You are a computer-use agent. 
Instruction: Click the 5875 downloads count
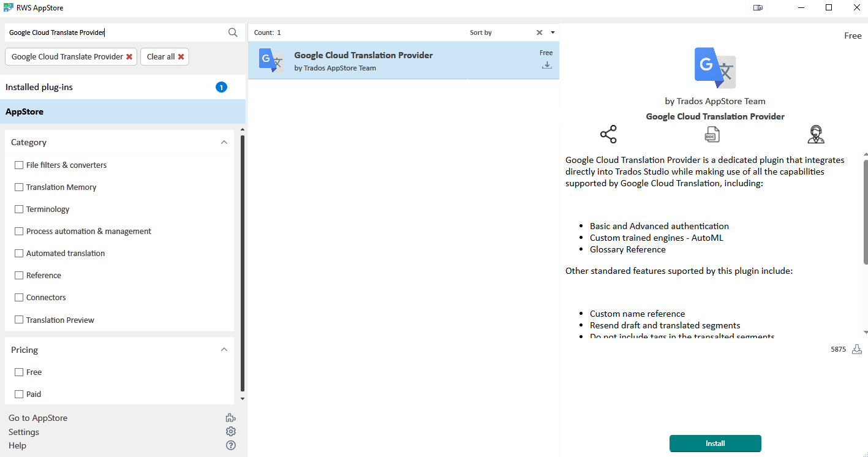click(x=838, y=349)
